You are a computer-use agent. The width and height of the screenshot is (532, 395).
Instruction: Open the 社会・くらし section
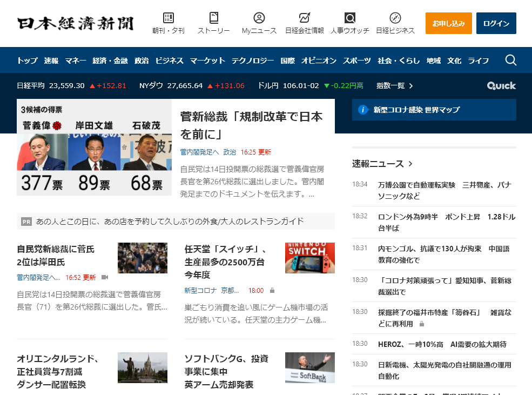(x=399, y=61)
